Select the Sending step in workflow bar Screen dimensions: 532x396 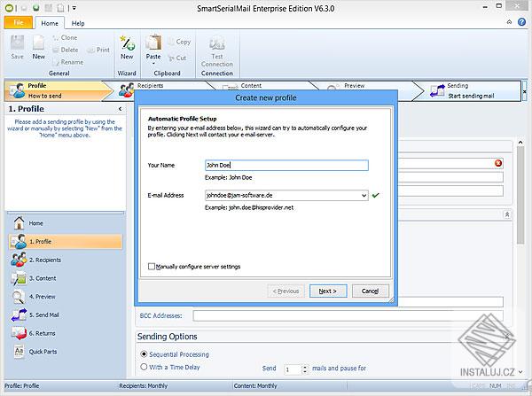(x=466, y=91)
